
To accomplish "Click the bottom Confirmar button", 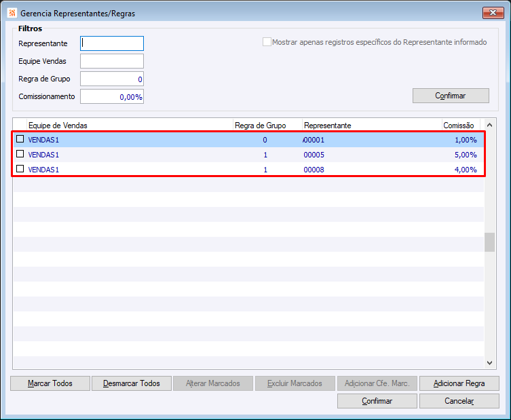I will point(377,401).
